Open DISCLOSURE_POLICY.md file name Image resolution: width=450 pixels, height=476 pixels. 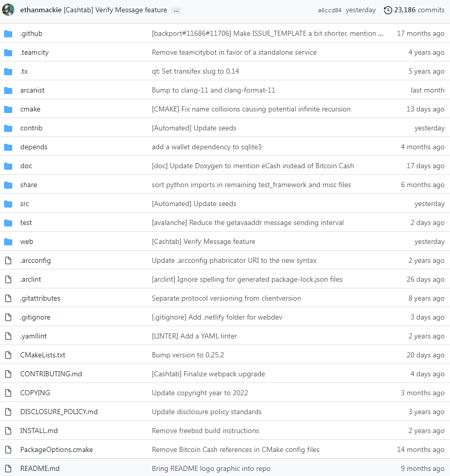pyautogui.click(x=59, y=412)
